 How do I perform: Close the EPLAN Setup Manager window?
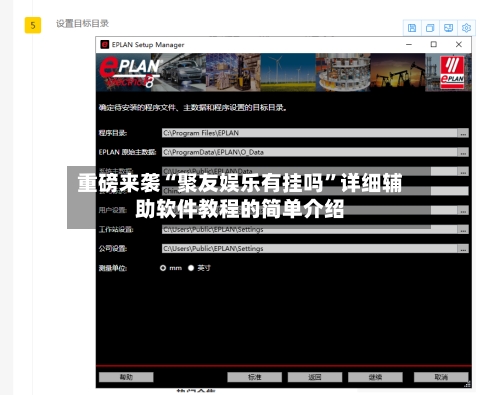tap(459, 44)
